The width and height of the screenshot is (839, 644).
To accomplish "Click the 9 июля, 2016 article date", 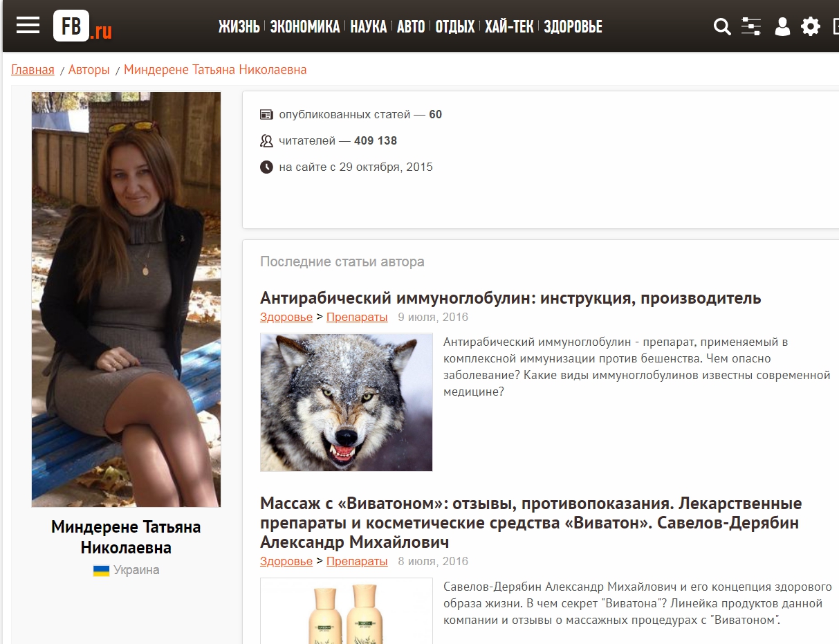I will click(x=433, y=317).
